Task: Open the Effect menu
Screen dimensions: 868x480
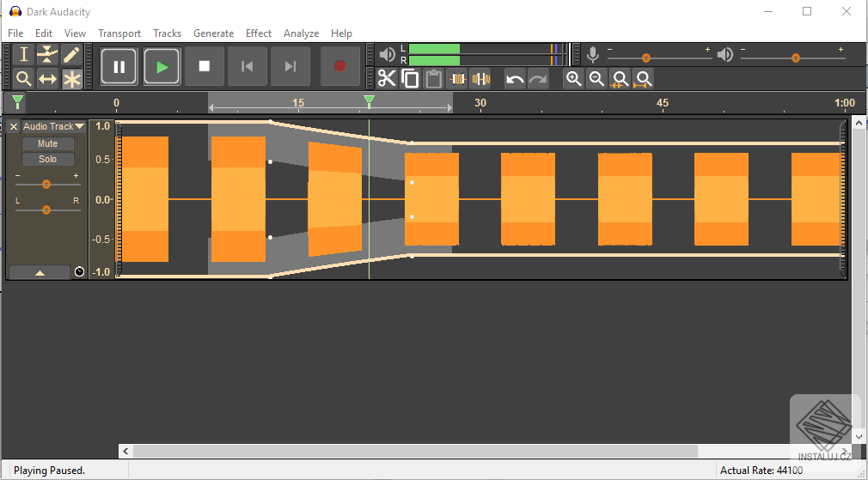Action: (259, 33)
